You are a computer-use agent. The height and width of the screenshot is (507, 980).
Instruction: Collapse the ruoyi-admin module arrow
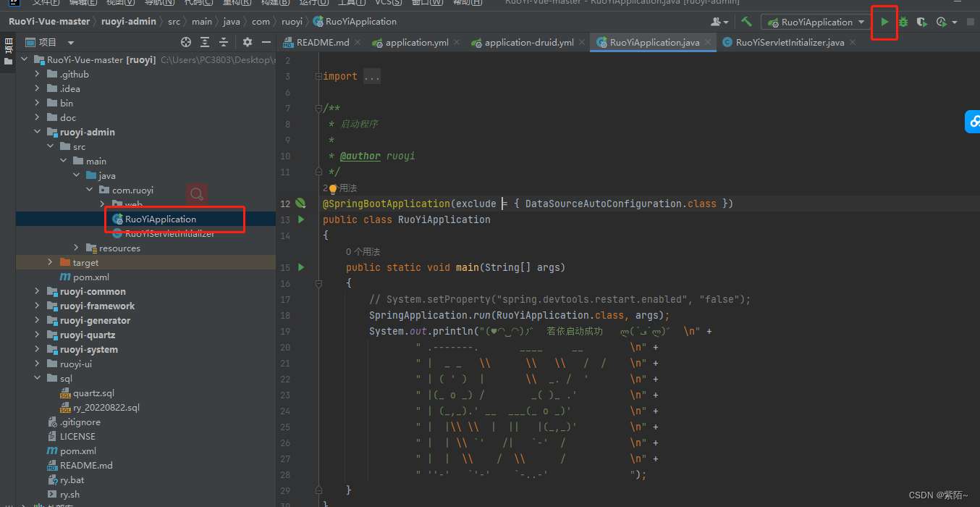click(38, 132)
